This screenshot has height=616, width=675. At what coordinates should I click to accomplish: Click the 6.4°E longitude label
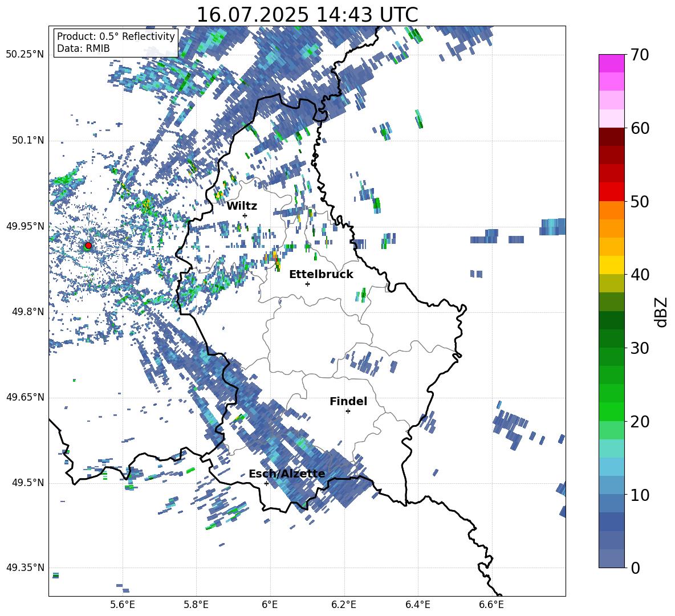(418, 605)
